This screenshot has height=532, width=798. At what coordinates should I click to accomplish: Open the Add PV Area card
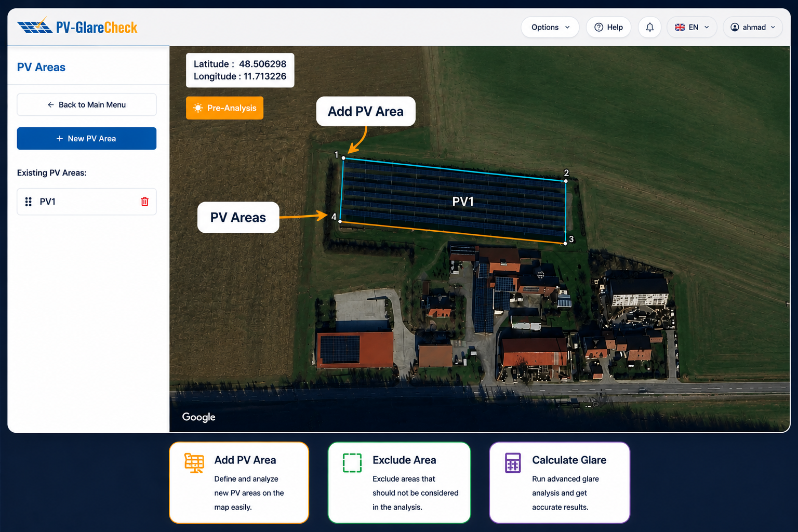point(239,483)
